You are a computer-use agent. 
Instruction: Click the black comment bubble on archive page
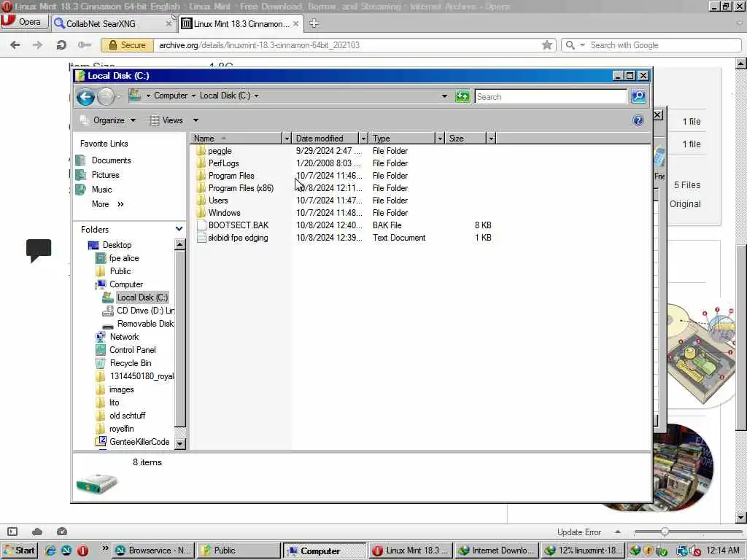[x=39, y=250]
